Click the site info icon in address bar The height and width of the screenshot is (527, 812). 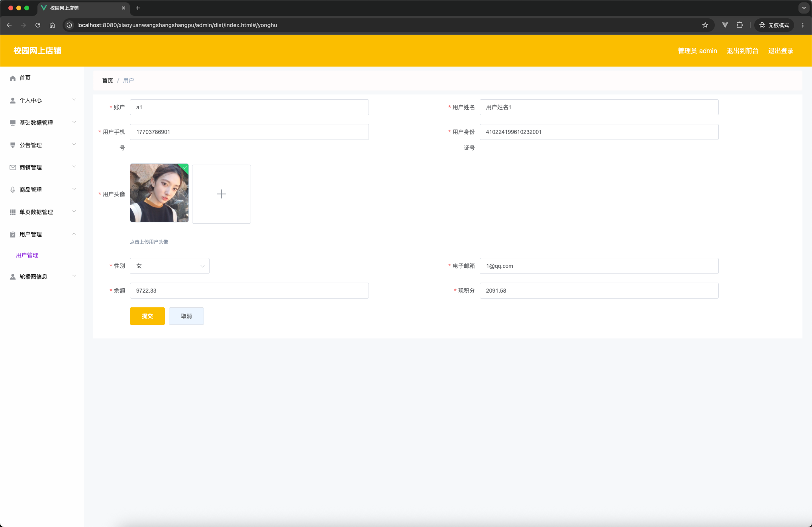69,25
